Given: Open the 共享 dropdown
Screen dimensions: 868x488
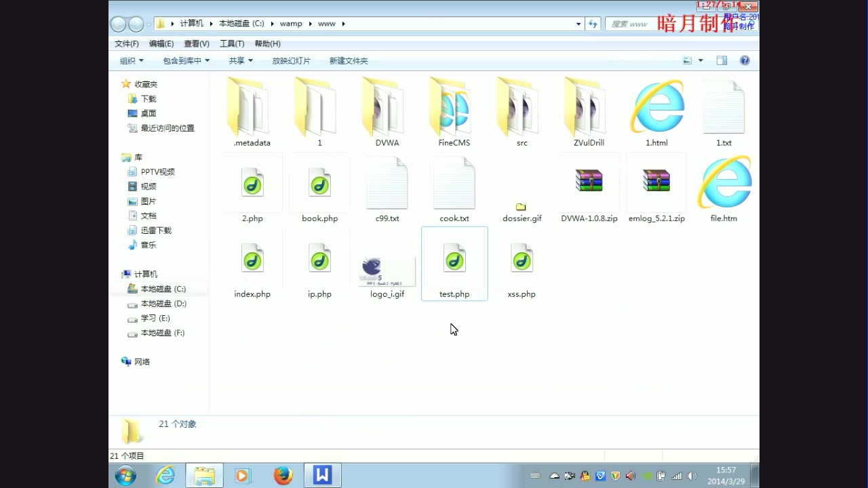Looking at the screenshot, I should pyautogui.click(x=241, y=60).
